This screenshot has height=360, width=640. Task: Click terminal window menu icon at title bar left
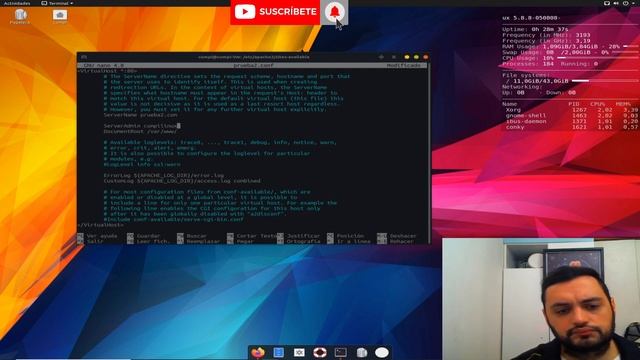(x=84, y=57)
